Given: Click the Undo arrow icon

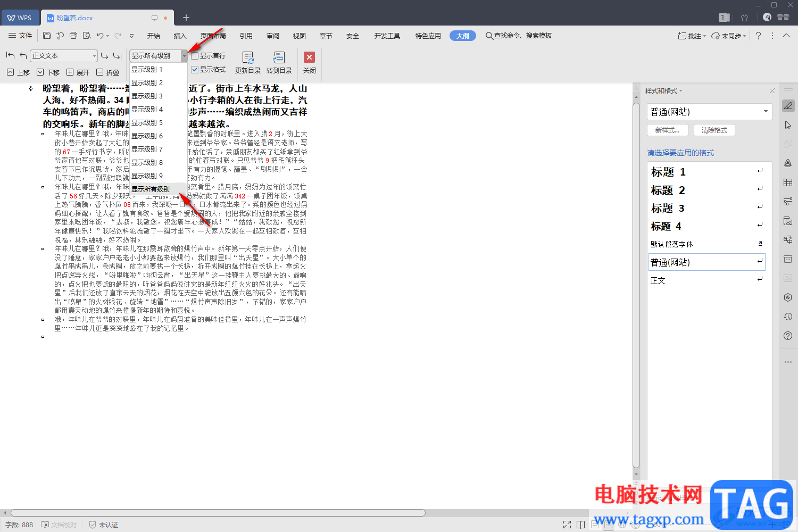Looking at the screenshot, I should tap(100, 36).
